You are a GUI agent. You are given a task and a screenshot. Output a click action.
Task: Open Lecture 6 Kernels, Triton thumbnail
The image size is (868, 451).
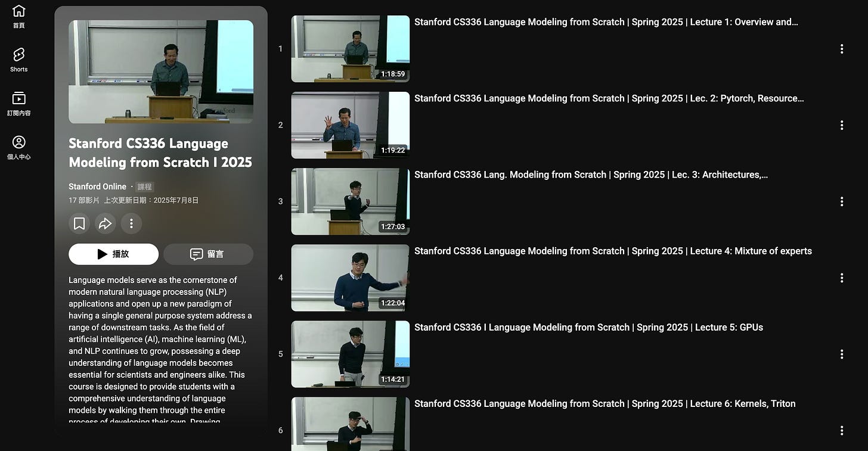point(351,424)
